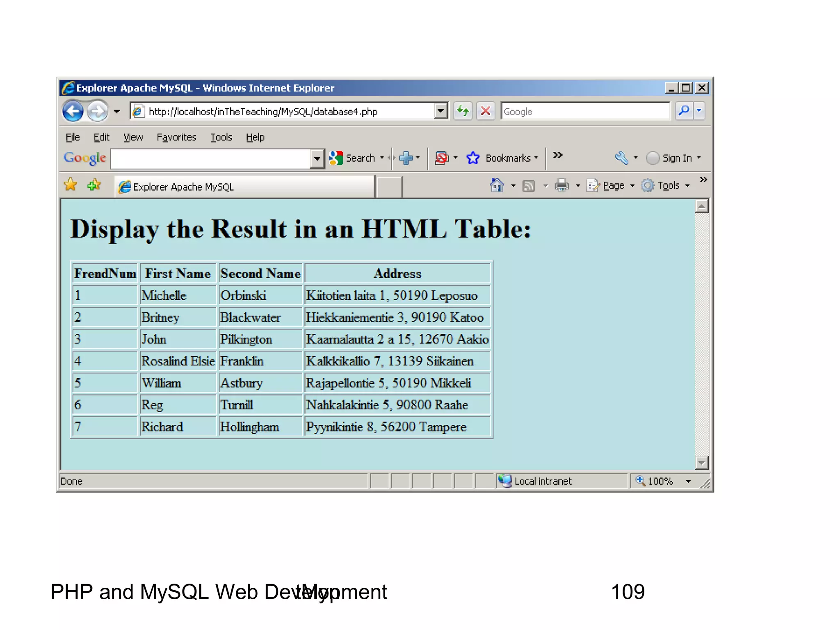Click the Google toolbar logo
This screenshot has height=630, width=840.
tap(85, 158)
